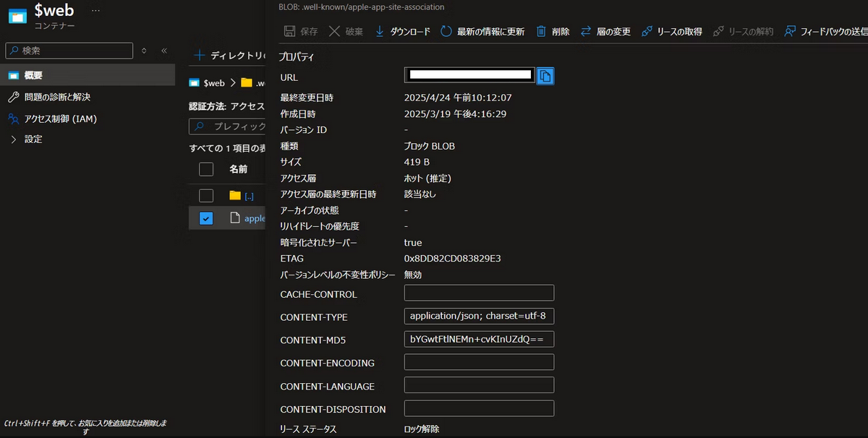Select the $web breadcrumb link
Screen dimensions: 868x438
coord(214,83)
